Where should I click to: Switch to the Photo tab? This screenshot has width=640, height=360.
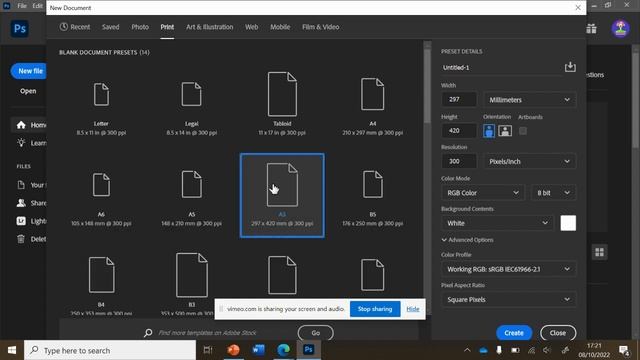(140, 27)
